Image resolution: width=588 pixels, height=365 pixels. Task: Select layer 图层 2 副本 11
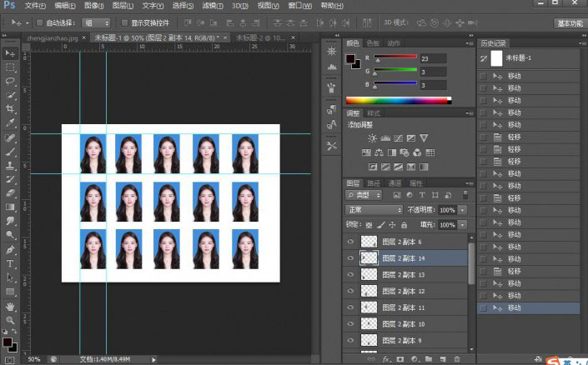click(x=403, y=307)
